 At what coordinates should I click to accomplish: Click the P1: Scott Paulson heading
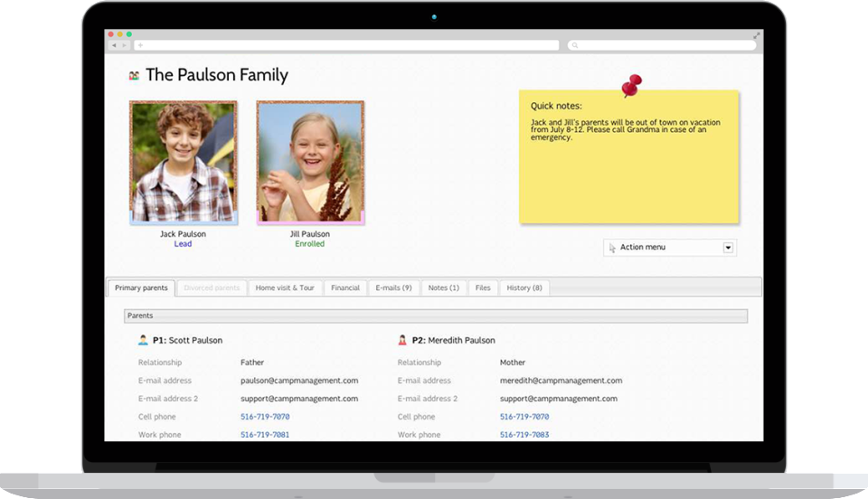(x=187, y=340)
